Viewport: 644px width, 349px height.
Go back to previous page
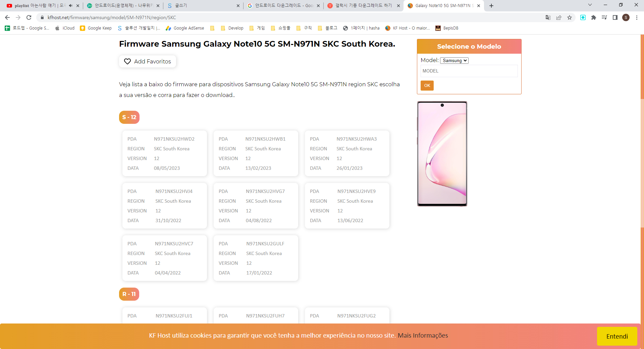click(x=7, y=17)
